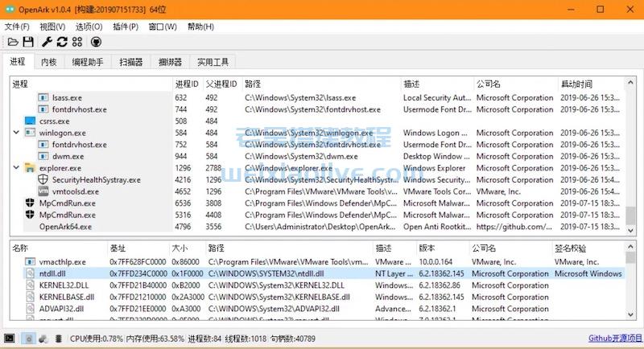Image resolution: width=644 pixels, height=349 pixels.
Task: Sort processes by 进程ID column header
Action: click(x=187, y=84)
